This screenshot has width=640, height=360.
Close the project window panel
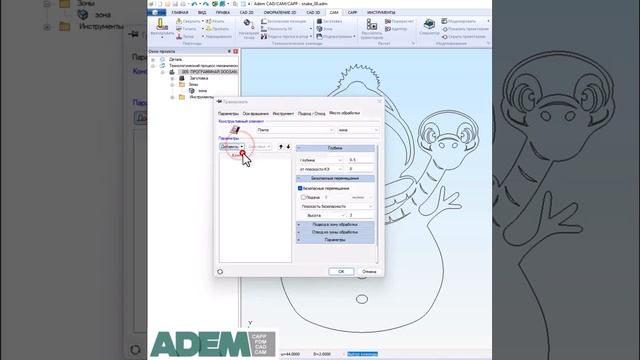point(236,51)
